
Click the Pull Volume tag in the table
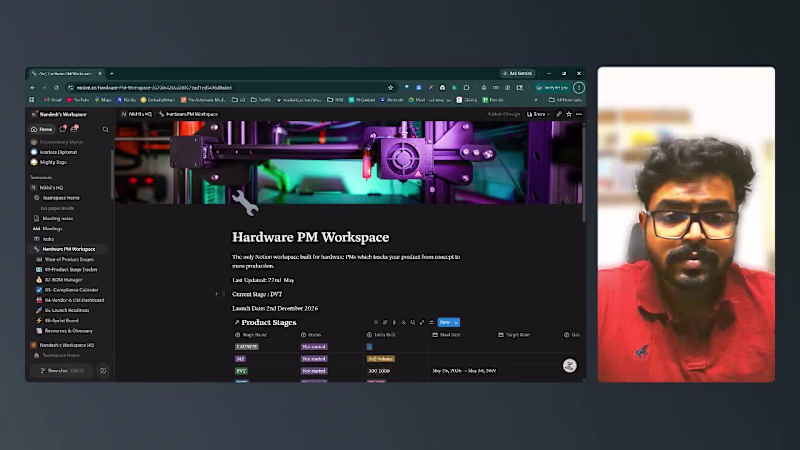click(381, 359)
